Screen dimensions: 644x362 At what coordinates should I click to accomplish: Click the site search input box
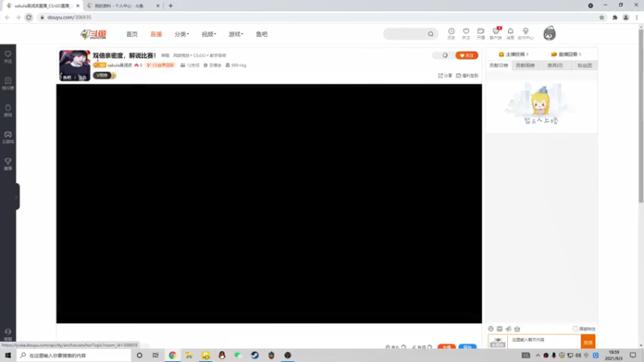tap(406, 34)
